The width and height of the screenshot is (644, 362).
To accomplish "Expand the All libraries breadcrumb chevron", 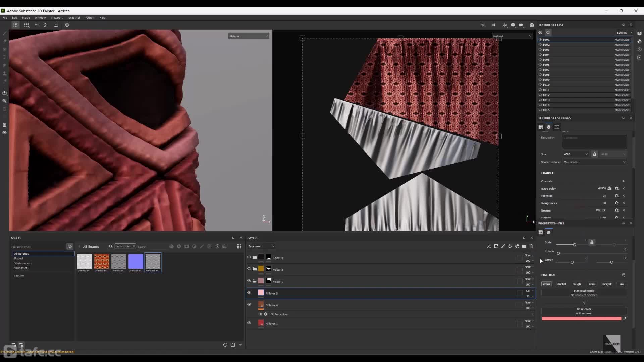I will 79,246.
